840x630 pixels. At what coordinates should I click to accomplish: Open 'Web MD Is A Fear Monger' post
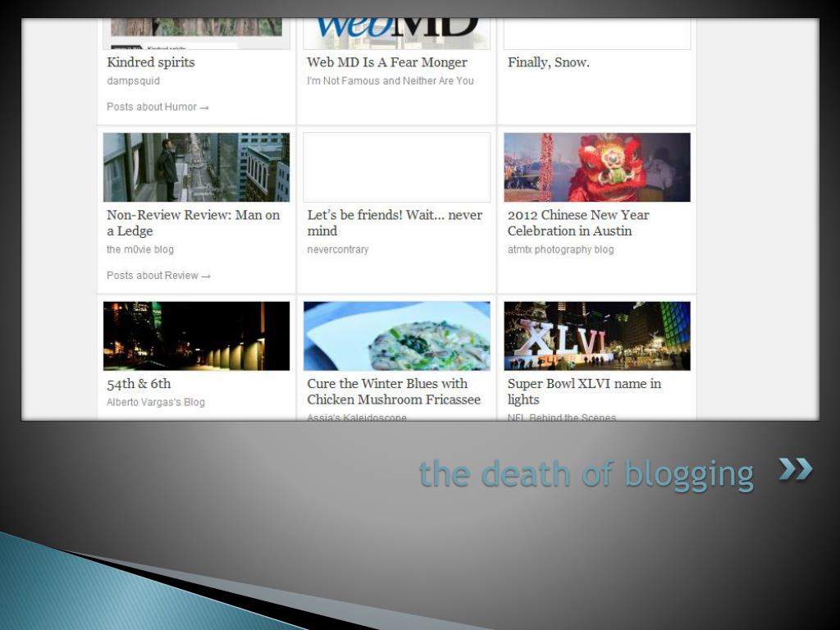click(387, 62)
